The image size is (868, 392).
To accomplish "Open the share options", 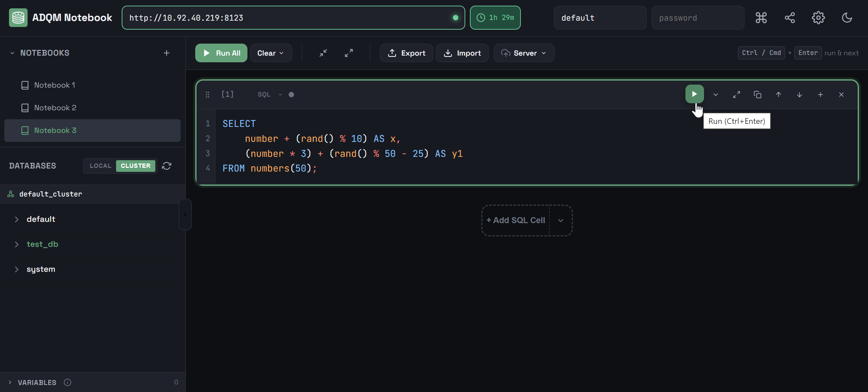I will 790,18.
